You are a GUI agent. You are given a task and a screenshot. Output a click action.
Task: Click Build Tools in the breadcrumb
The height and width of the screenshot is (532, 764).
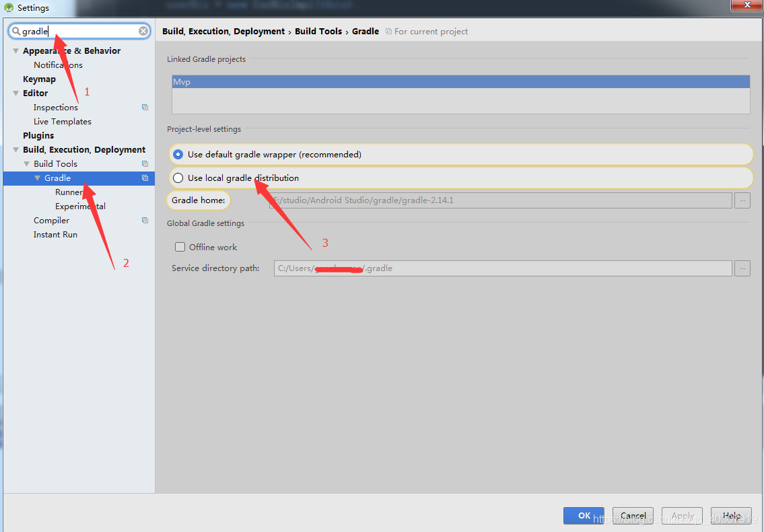[318, 31]
